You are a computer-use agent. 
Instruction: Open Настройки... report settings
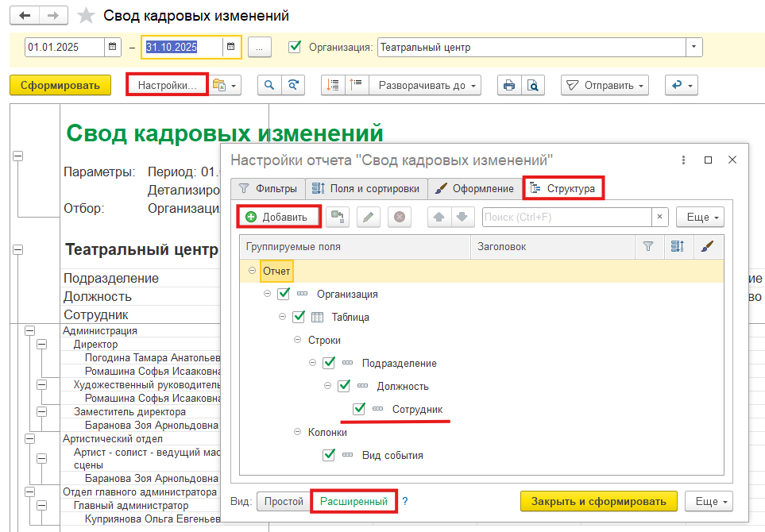click(x=167, y=85)
